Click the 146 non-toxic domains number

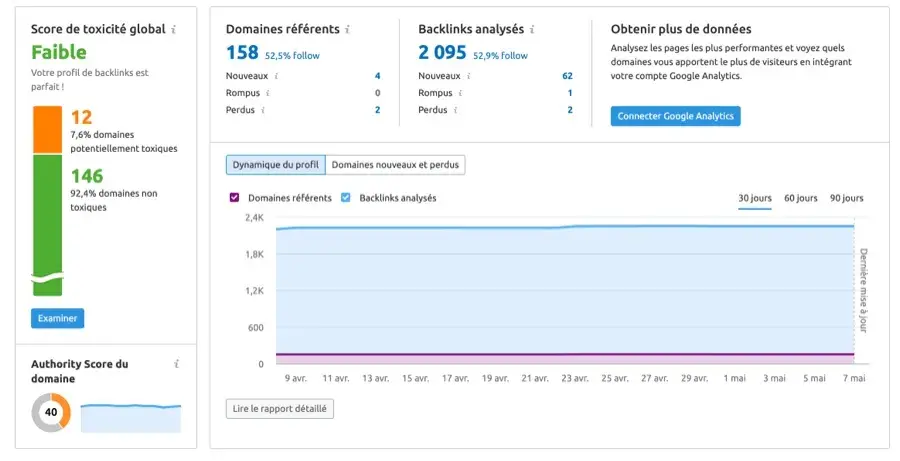pos(87,176)
